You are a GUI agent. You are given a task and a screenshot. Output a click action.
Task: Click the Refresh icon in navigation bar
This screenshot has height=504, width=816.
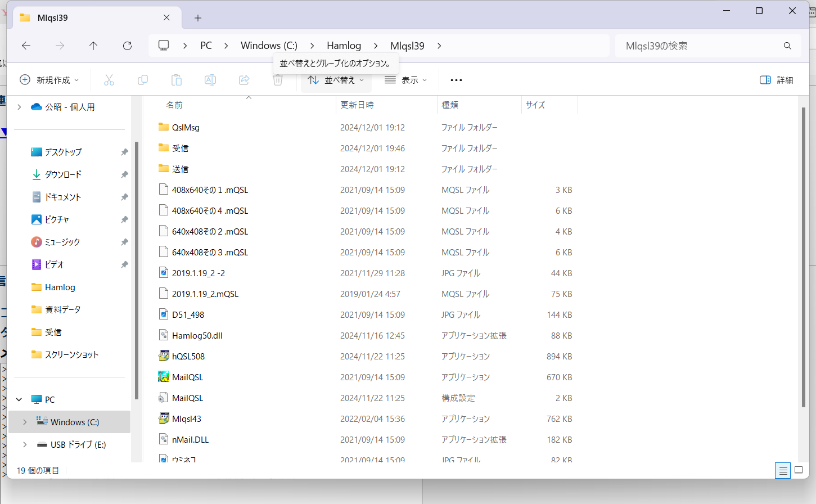point(128,46)
